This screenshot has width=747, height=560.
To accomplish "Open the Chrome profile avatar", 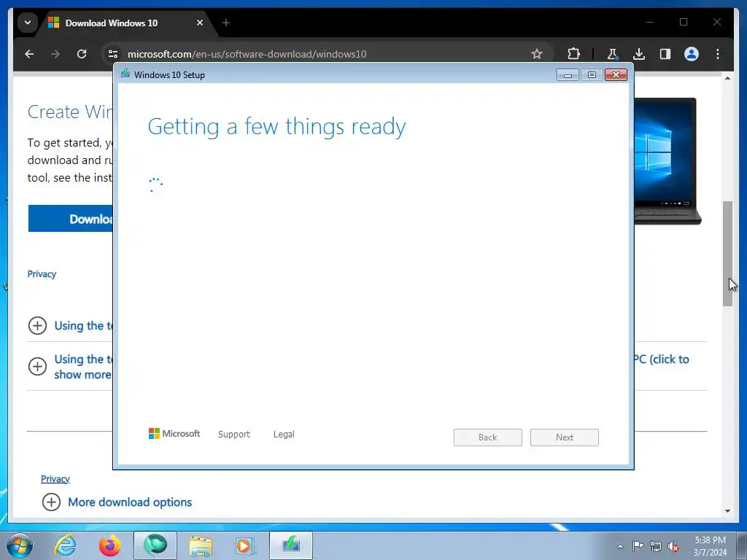I will click(x=692, y=54).
